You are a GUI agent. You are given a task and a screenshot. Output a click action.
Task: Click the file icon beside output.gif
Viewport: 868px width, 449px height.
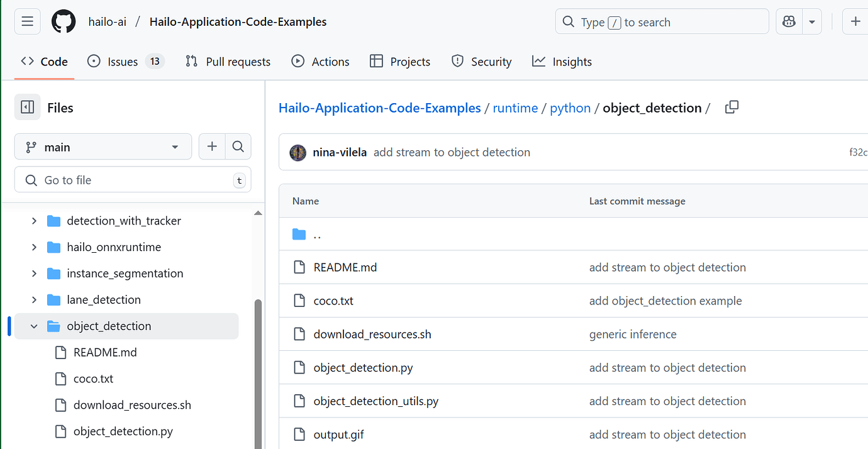click(x=299, y=435)
